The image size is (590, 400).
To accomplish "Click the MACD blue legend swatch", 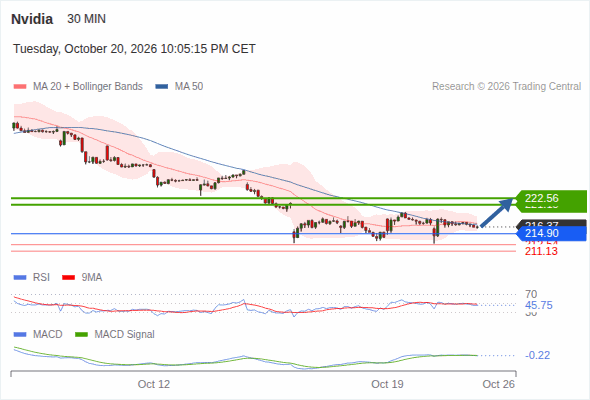I will (20, 334).
